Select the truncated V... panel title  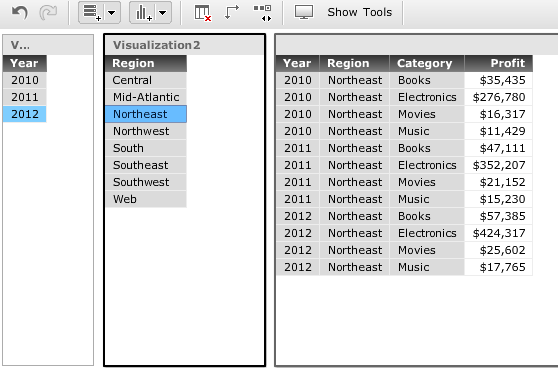click(x=20, y=45)
